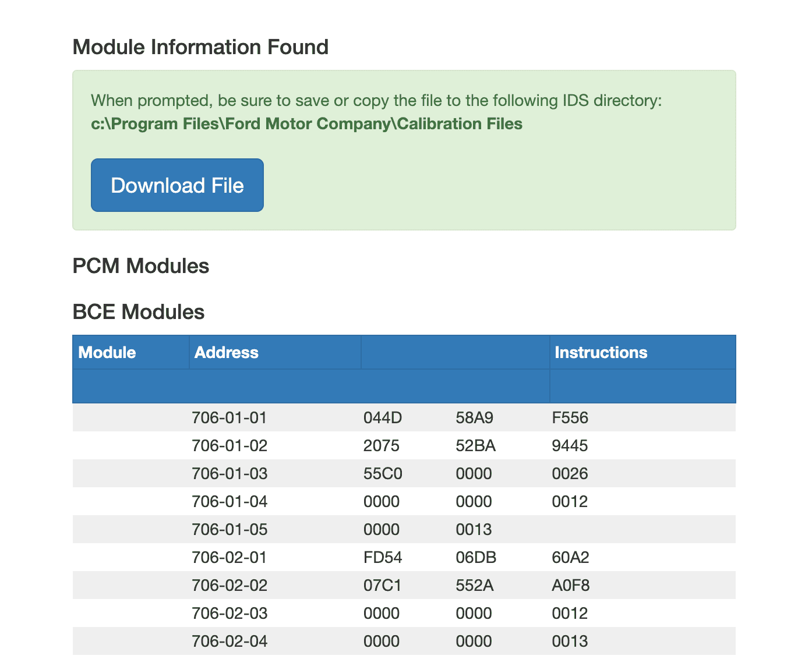Screen dimensions: 812x659
Task: Click value 044D in row 706-01-01
Action: click(x=383, y=417)
